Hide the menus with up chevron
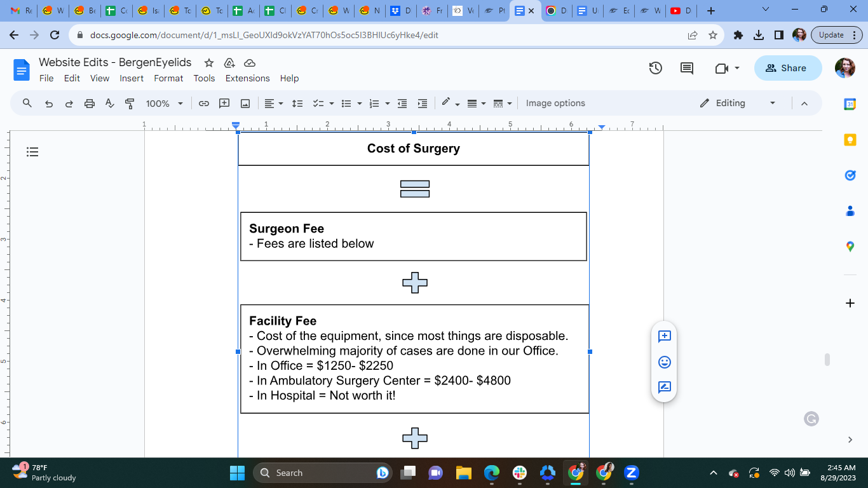The image size is (868, 488). pos(804,104)
